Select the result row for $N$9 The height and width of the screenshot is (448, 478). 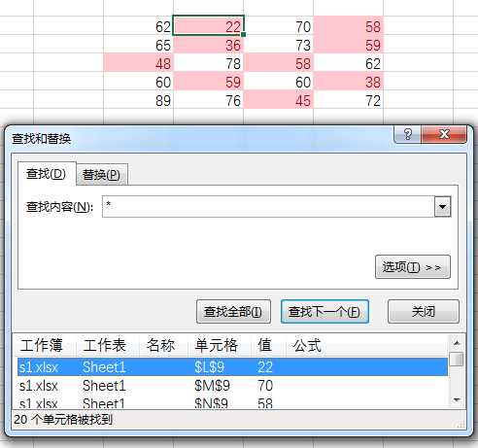[x=232, y=402]
